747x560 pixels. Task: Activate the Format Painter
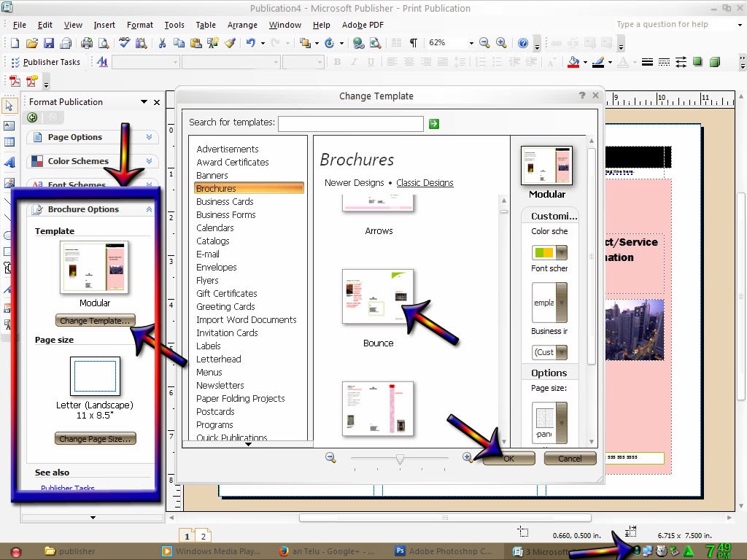point(231,42)
